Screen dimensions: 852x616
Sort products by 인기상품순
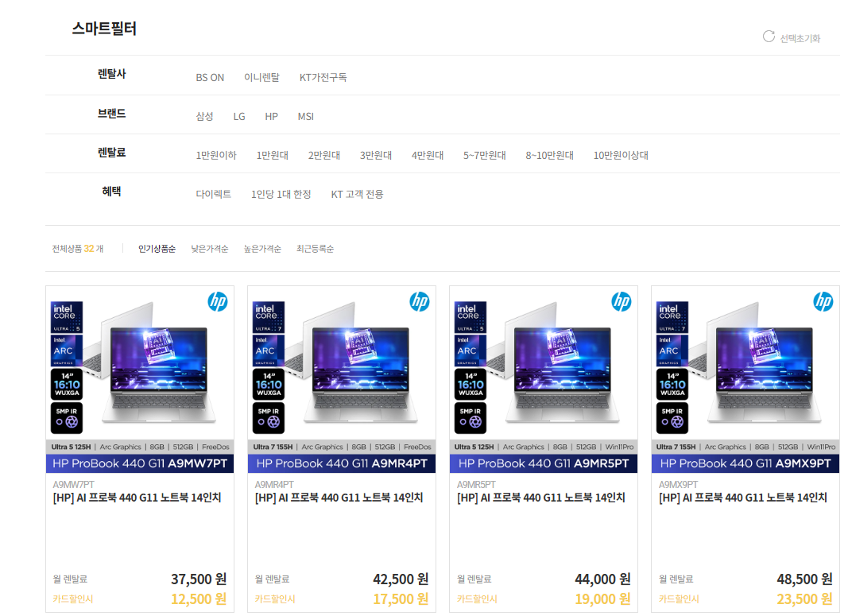click(157, 249)
